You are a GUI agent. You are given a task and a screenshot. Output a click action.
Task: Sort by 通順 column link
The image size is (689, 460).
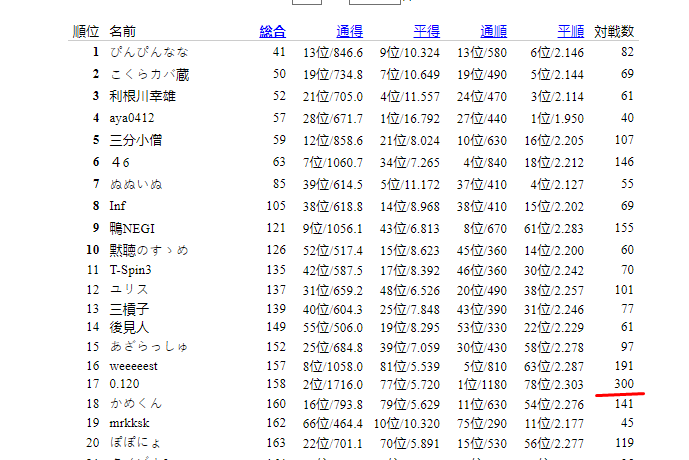(493, 32)
